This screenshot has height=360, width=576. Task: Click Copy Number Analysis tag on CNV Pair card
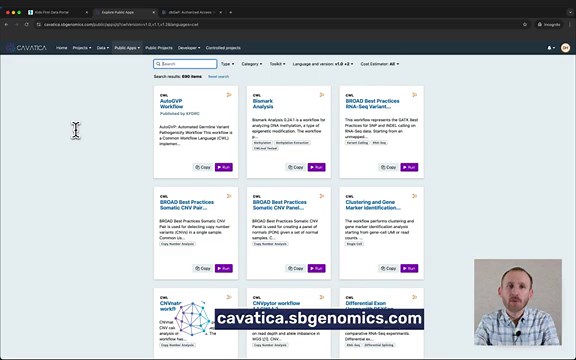(x=177, y=244)
